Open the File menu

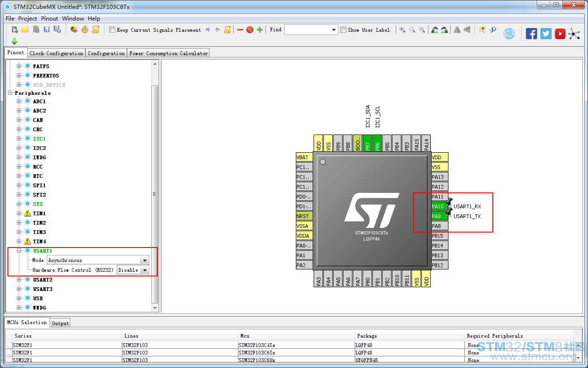tap(10, 19)
